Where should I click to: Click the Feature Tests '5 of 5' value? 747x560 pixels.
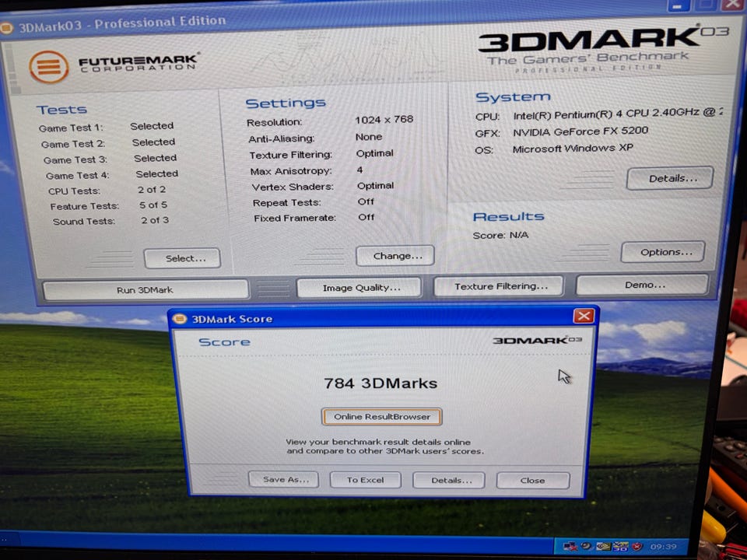[x=153, y=205]
